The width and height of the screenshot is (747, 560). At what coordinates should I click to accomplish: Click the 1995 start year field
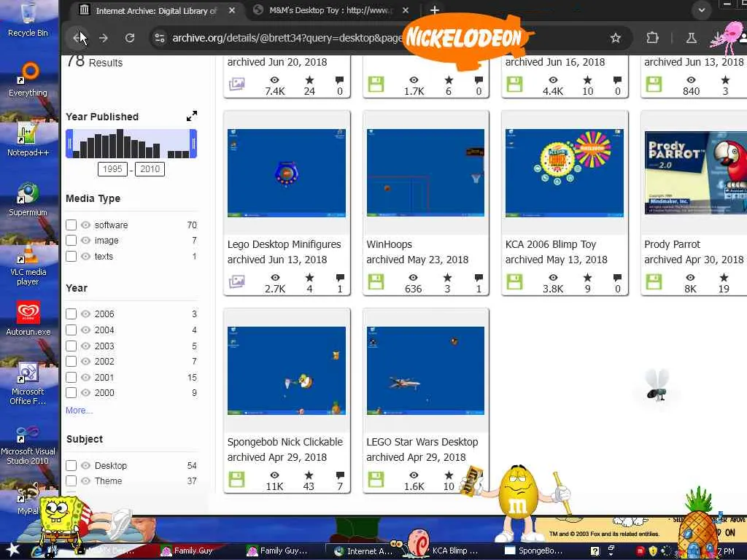(112, 169)
